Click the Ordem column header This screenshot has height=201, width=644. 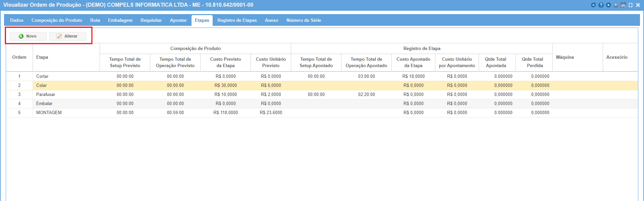pyautogui.click(x=19, y=57)
